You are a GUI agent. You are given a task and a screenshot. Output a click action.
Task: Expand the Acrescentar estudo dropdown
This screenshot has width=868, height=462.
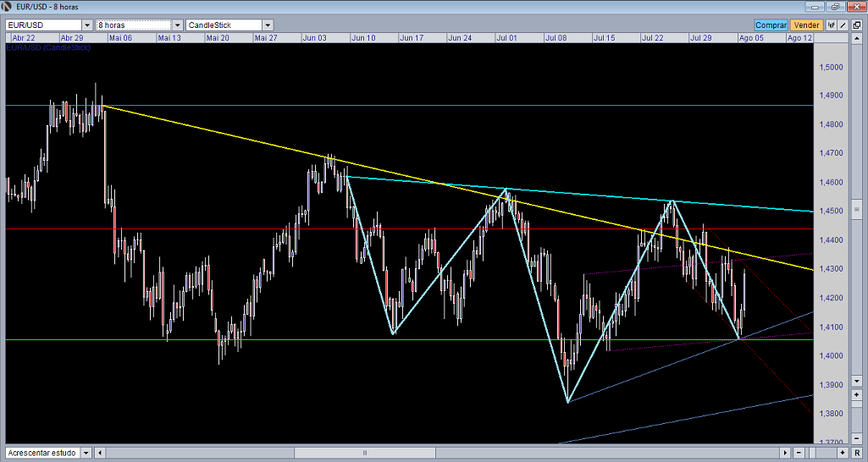86,453
